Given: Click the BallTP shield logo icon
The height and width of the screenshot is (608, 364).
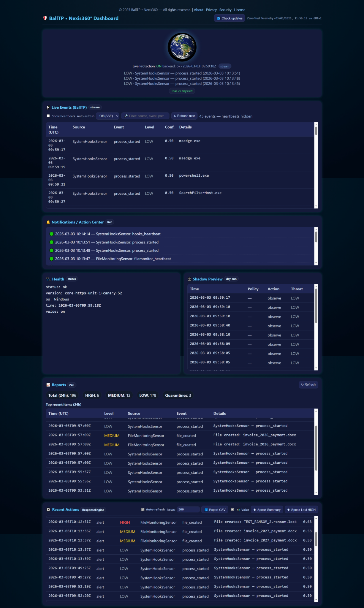Looking at the screenshot, I should point(45,18).
